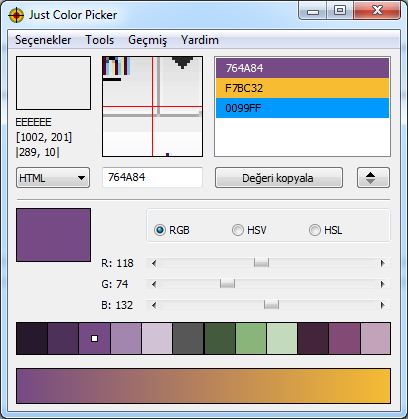Viewport: 408px width, 419px height.
Task: Click the G slider handle
Action: [227, 284]
